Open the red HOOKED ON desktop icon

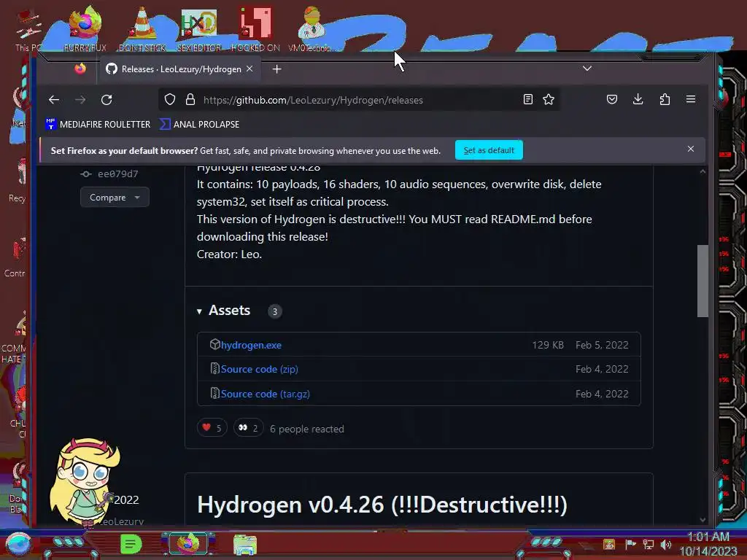[x=255, y=28]
